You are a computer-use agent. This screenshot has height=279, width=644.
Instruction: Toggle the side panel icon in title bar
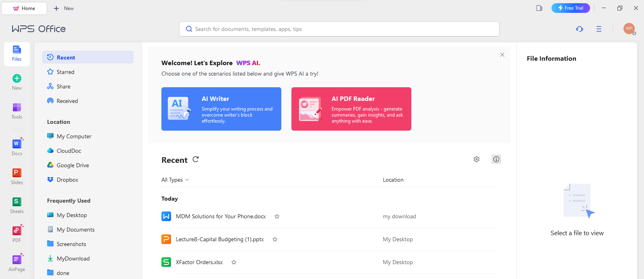click(x=539, y=8)
